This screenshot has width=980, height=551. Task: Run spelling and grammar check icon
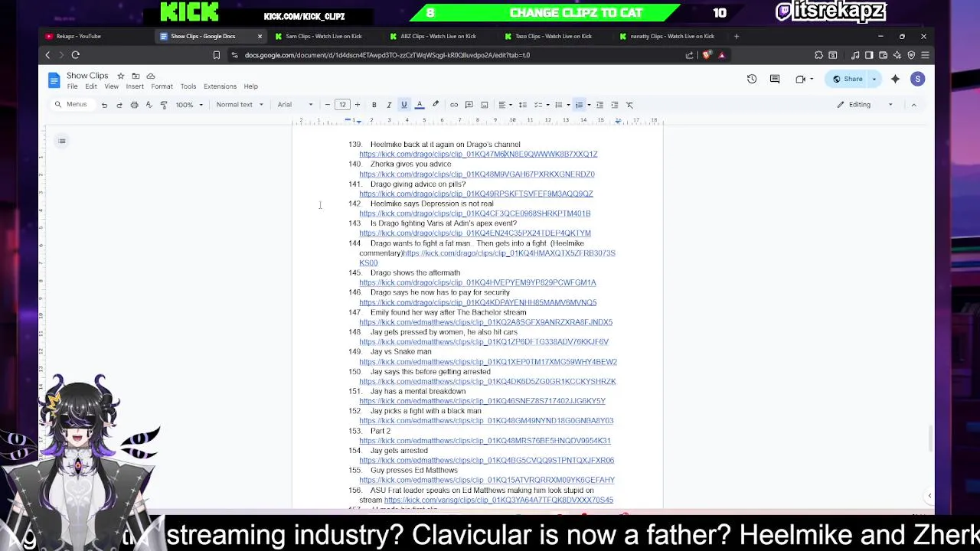coord(149,105)
